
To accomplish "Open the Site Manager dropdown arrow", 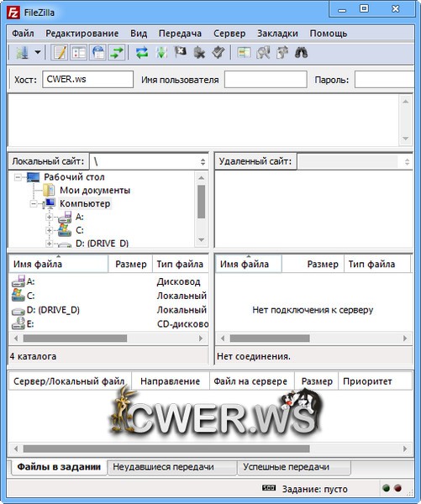I will click(38, 52).
